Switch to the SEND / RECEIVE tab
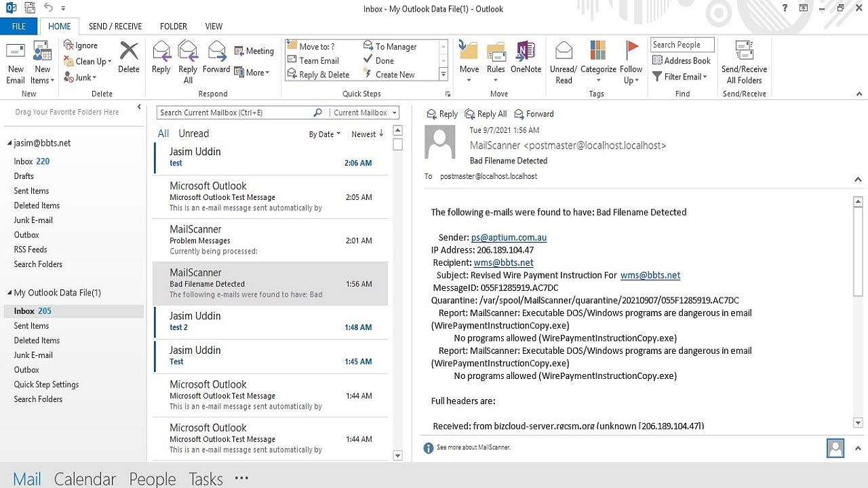Viewport: 868px width, 488px height. coord(115,26)
